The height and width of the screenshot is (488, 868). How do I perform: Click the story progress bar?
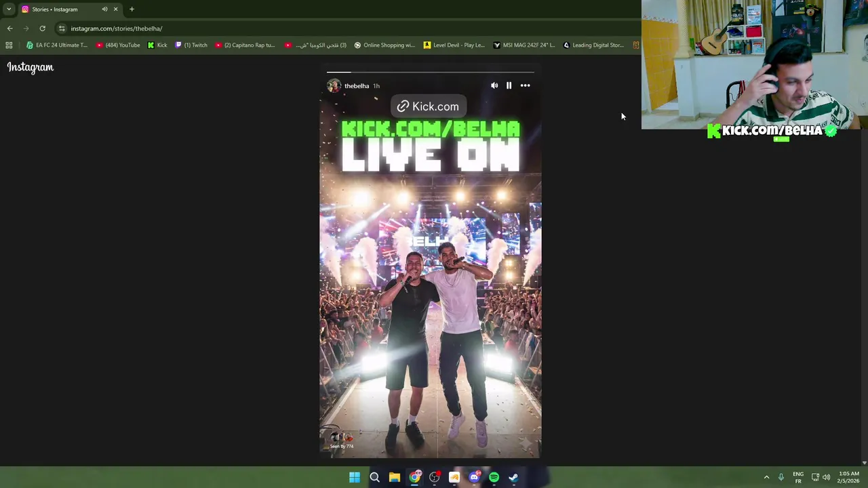(430, 72)
